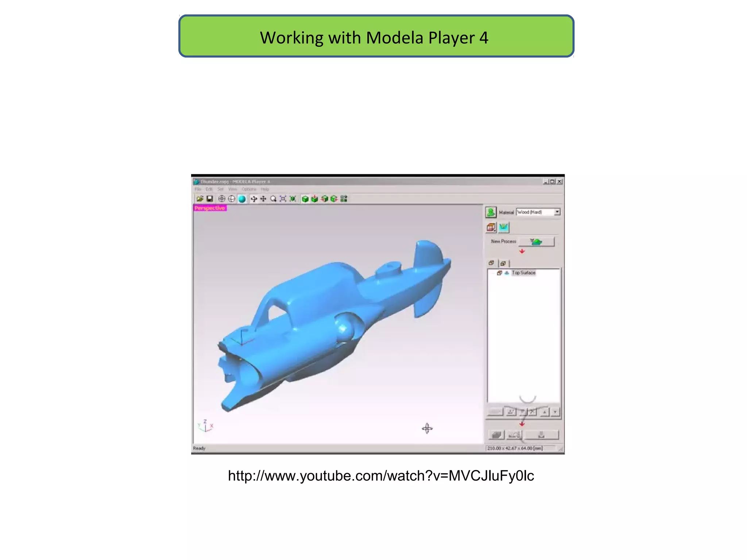This screenshot has width=747, height=560.
Task: Click the Working with Modela Player 4 title
Action: (x=374, y=38)
